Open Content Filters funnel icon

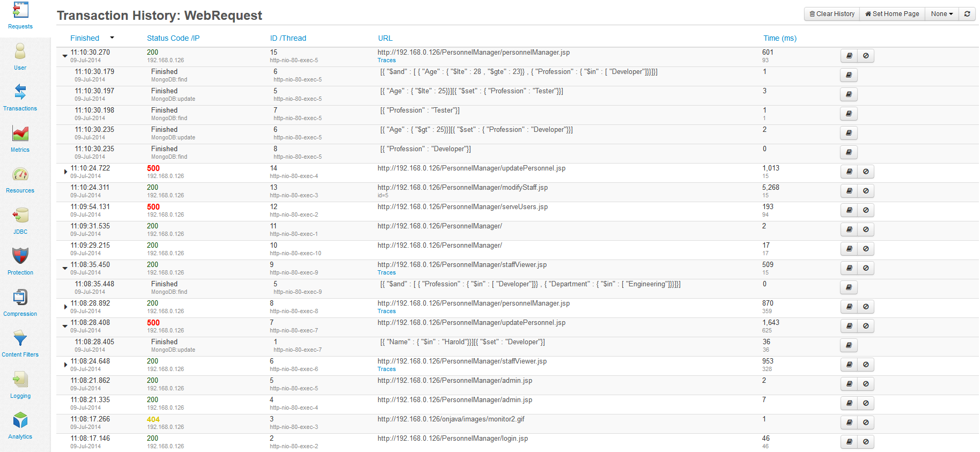click(x=20, y=343)
